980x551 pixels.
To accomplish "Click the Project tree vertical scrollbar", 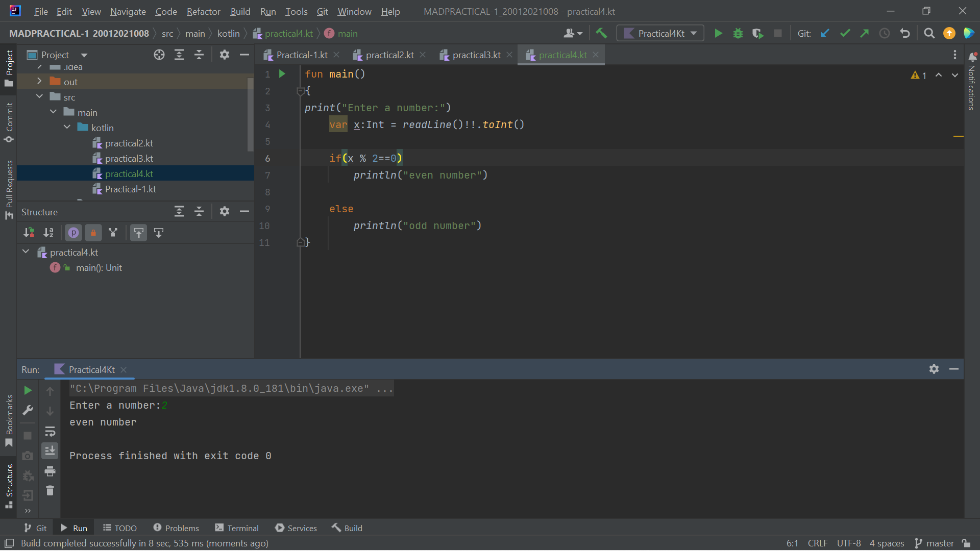I will tap(251, 115).
